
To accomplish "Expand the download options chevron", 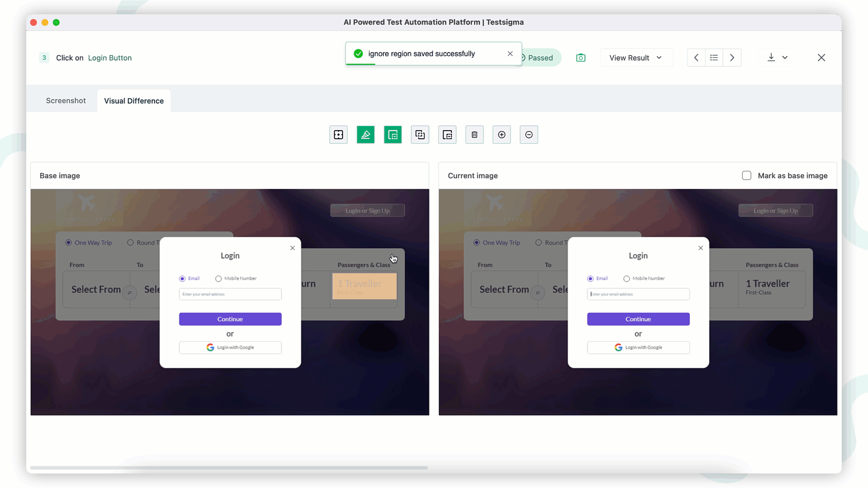I will point(785,58).
